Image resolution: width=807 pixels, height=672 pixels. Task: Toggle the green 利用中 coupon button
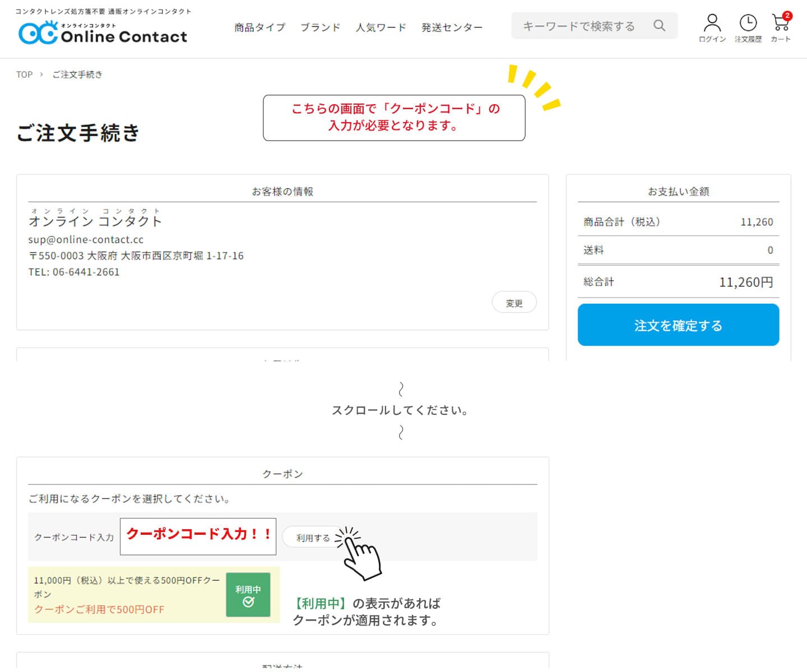248,595
